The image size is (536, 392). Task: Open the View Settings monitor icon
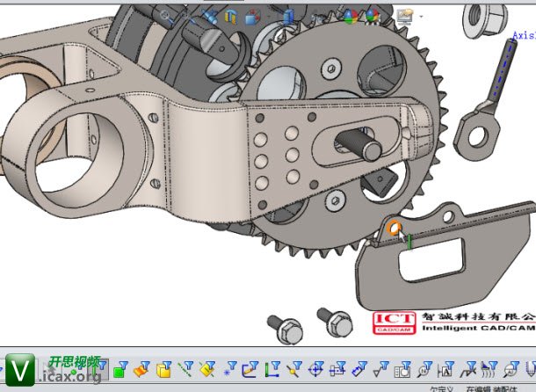pyautogui.click(x=405, y=17)
